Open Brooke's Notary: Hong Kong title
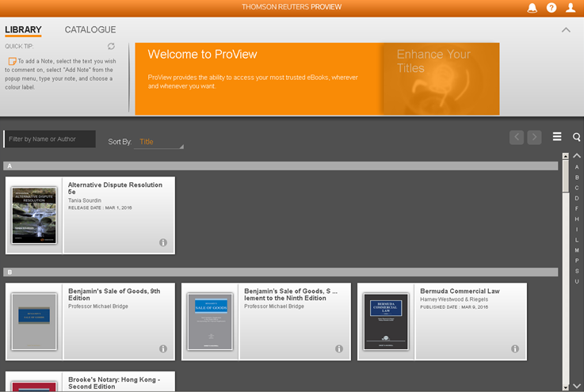This screenshot has width=584, height=392. pos(114,383)
